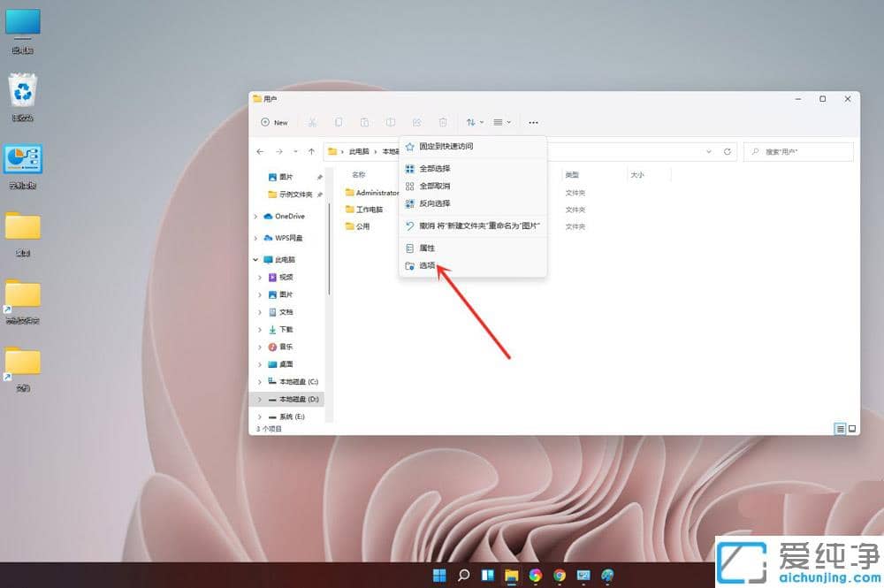Click the Share icon in the toolbar
Image resolution: width=884 pixels, height=588 pixels.
coord(415,123)
